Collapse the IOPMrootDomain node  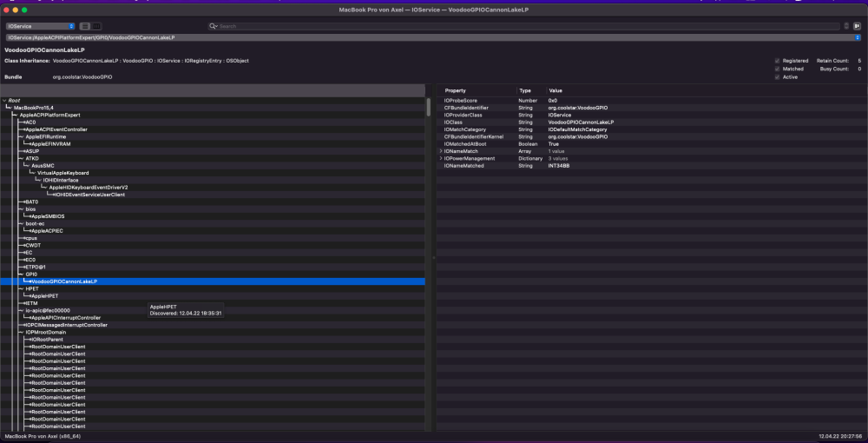(21, 332)
